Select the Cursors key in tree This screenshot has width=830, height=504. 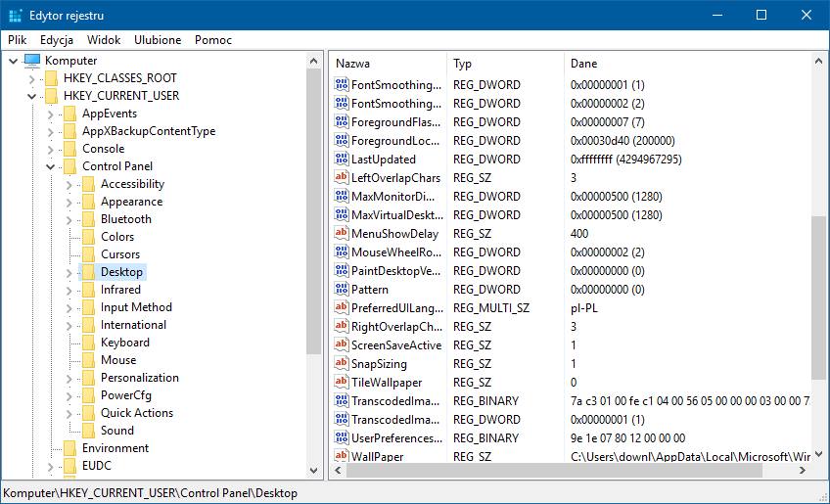click(120, 254)
